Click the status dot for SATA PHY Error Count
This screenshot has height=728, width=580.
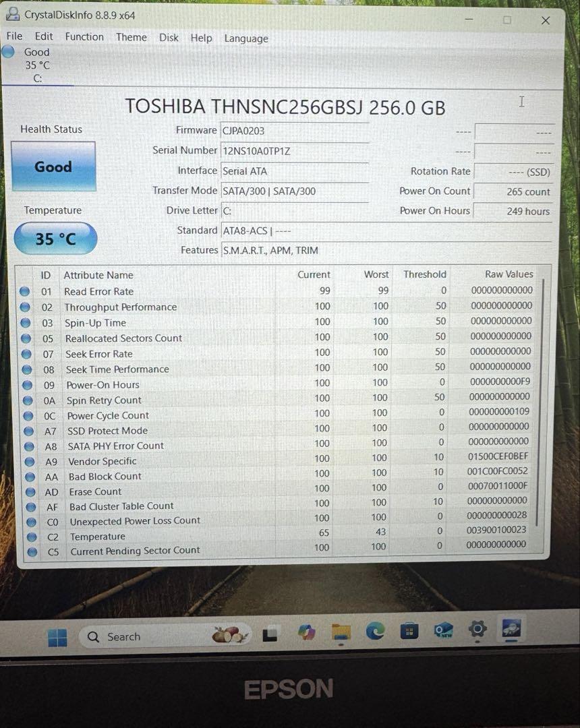point(29,447)
